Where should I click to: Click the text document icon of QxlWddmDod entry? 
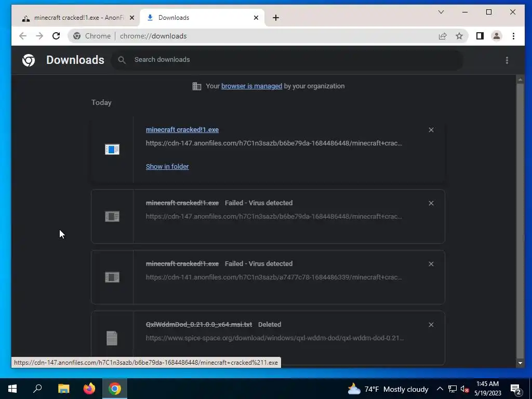tap(112, 338)
